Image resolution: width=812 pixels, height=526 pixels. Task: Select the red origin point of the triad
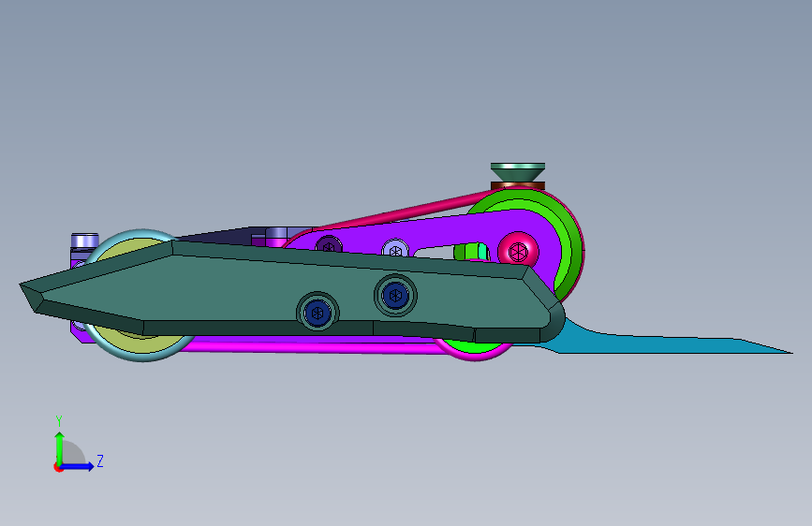(58, 467)
